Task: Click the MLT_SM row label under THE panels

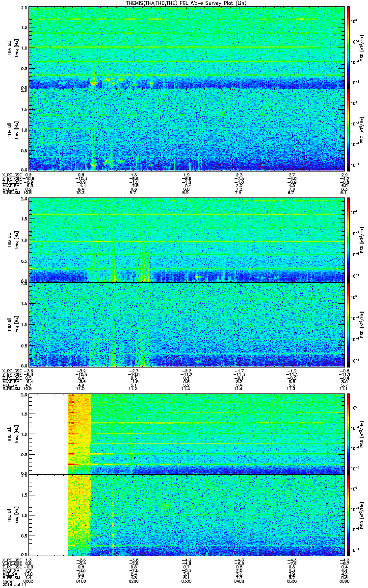Action: 11,574
